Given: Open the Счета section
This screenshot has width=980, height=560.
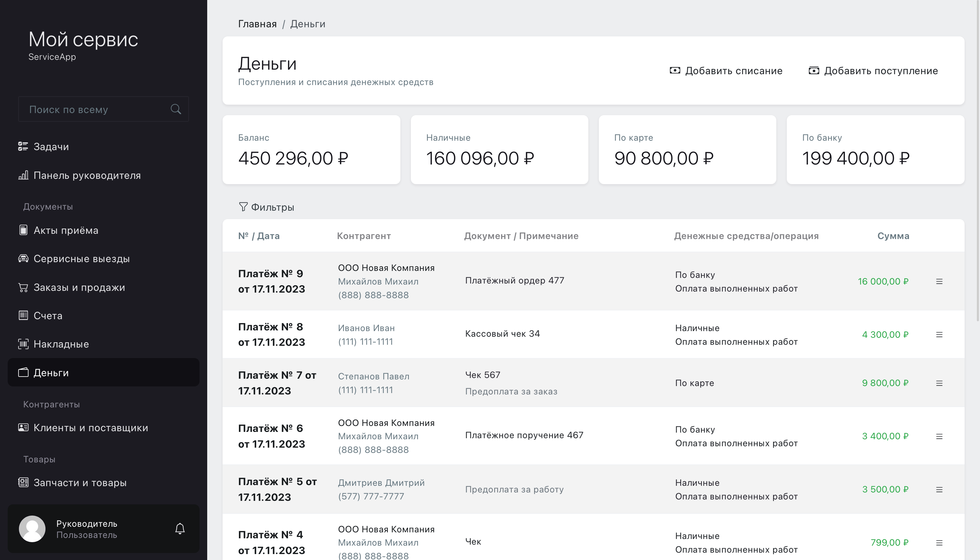Looking at the screenshot, I should (104, 315).
